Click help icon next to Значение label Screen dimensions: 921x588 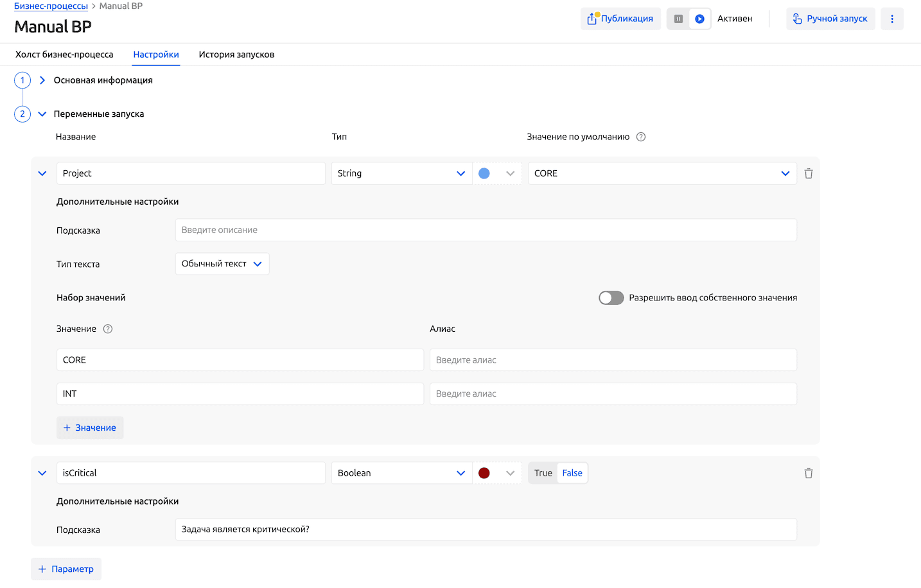108,329
